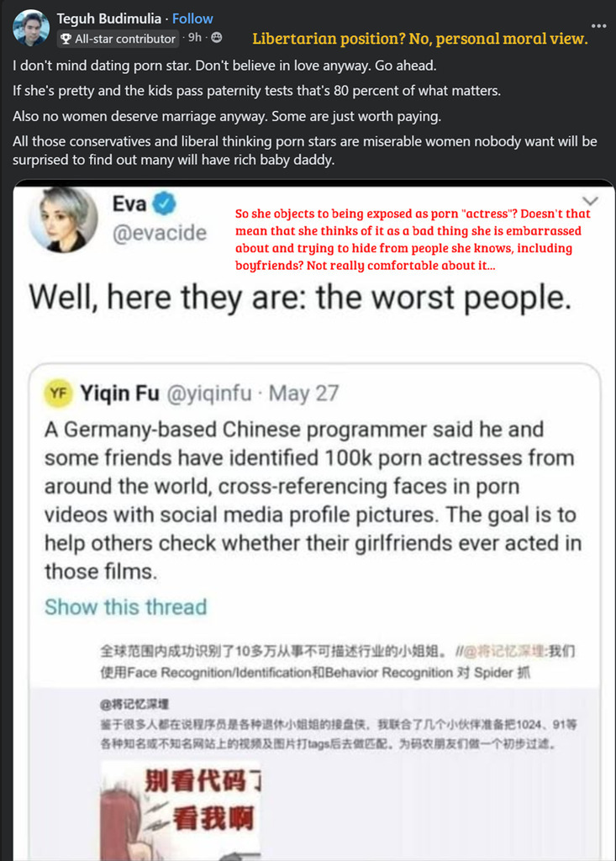Open the May 27 tweet date
Viewport: 616px width, 861px height.
[303, 394]
